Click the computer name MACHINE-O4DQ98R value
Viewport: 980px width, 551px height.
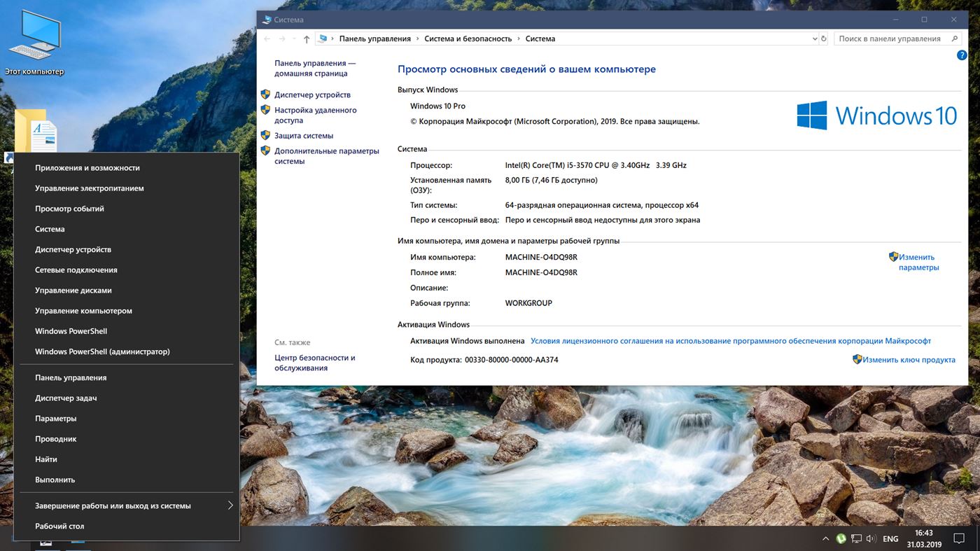tap(541, 257)
